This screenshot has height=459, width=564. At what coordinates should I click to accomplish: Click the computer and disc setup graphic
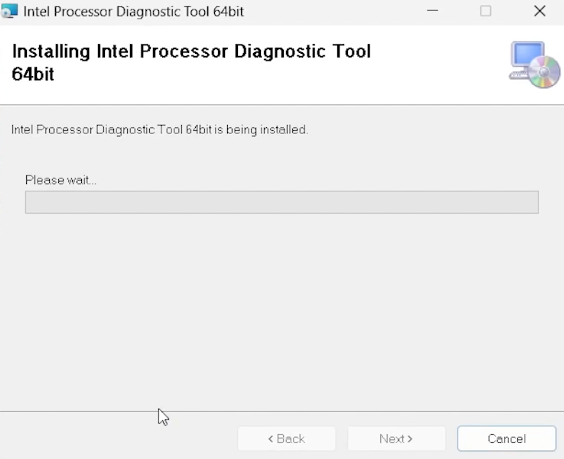tap(535, 65)
